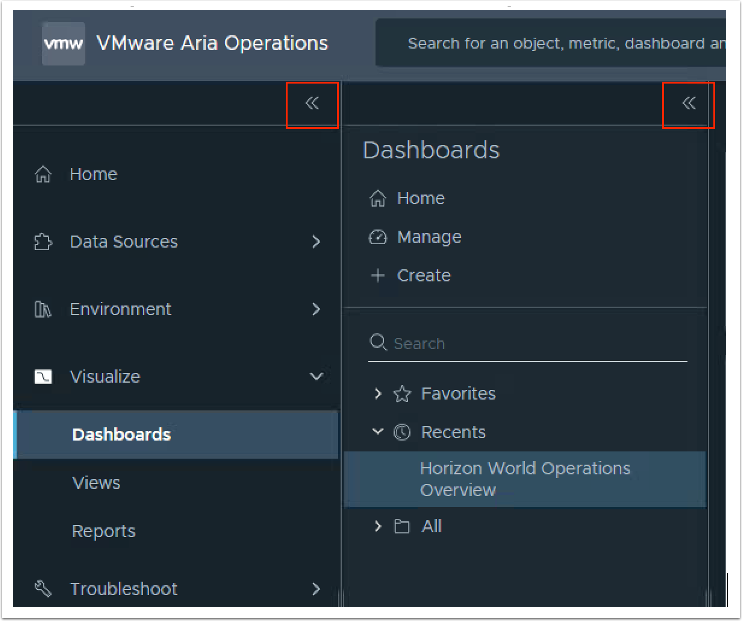Image resolution: width=742 pixels, height=621 pixels.
Task: Click the VMware vmw logo icon
Action: pyautogui.click(x=63, y=44)
